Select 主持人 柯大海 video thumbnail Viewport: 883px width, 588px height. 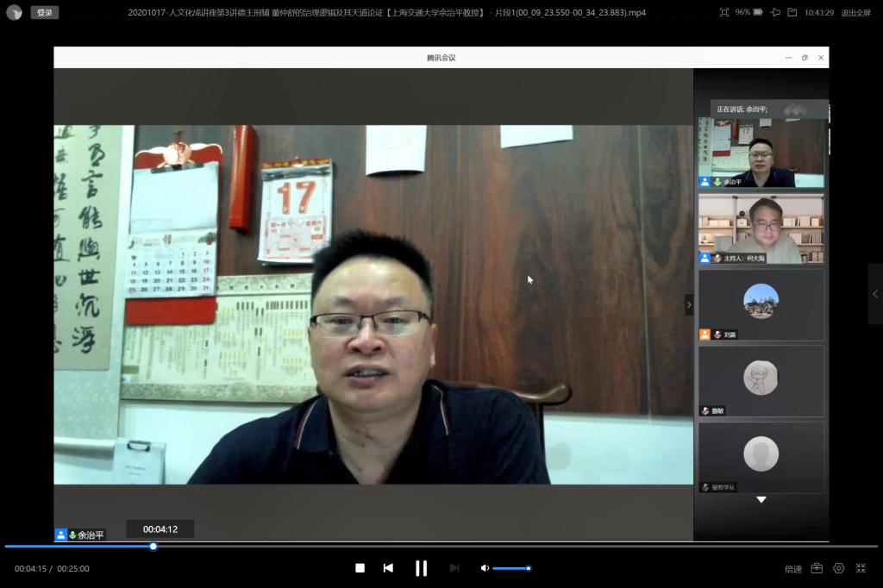pyautogui.click(x=761, y=228)
